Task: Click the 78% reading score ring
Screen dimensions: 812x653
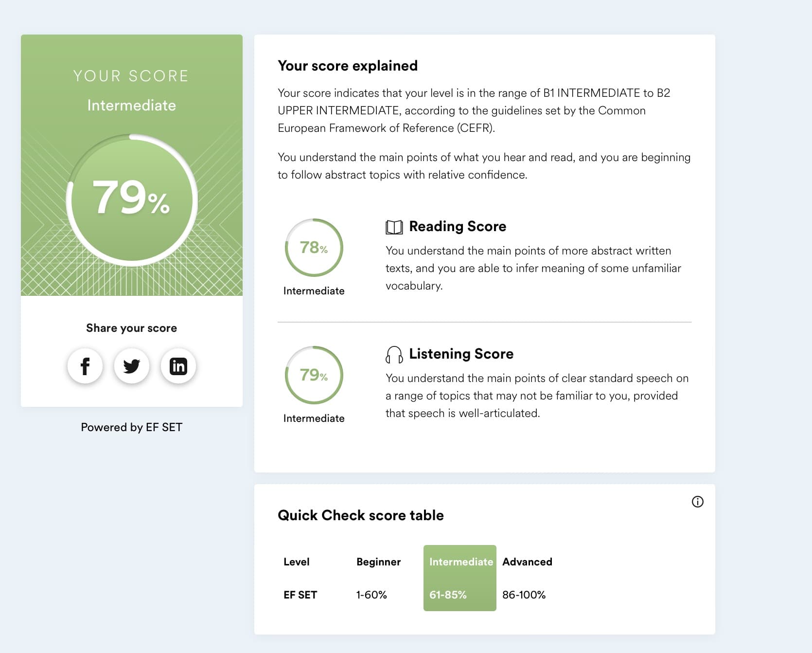Action: coord(314,248)
